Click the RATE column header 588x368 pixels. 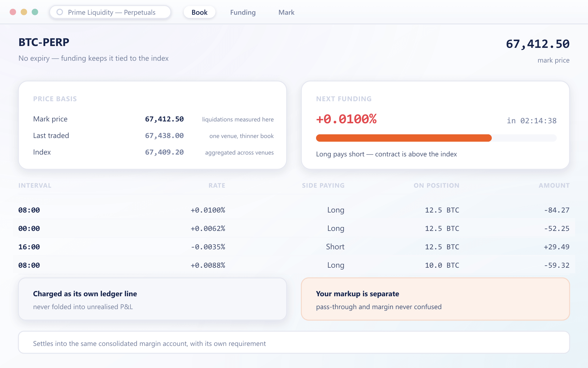217,186
